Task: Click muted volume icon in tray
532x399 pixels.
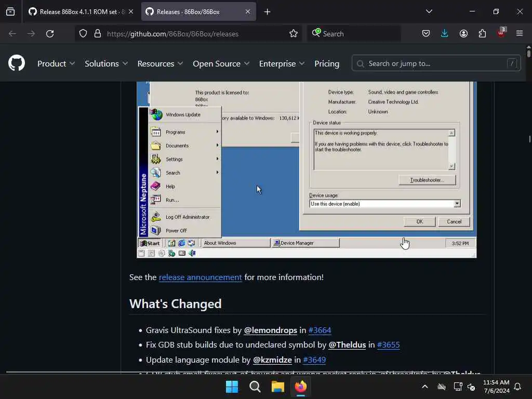Action: point(471,387)
